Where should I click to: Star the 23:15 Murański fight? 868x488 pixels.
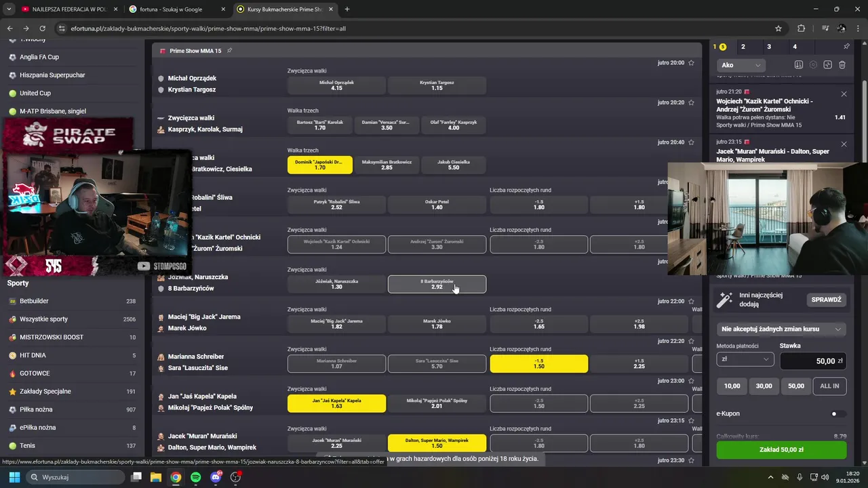coord(691,420)
